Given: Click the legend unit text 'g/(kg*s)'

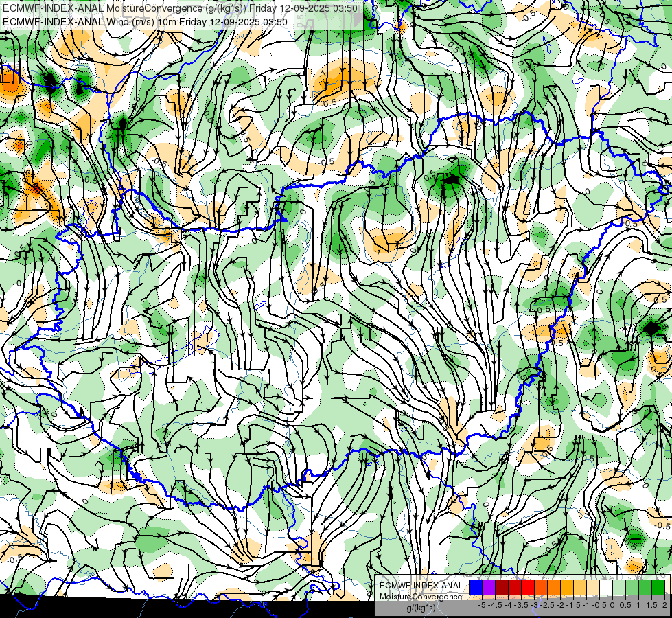Looking at the screenshot, I should click(x=421, y=608).
